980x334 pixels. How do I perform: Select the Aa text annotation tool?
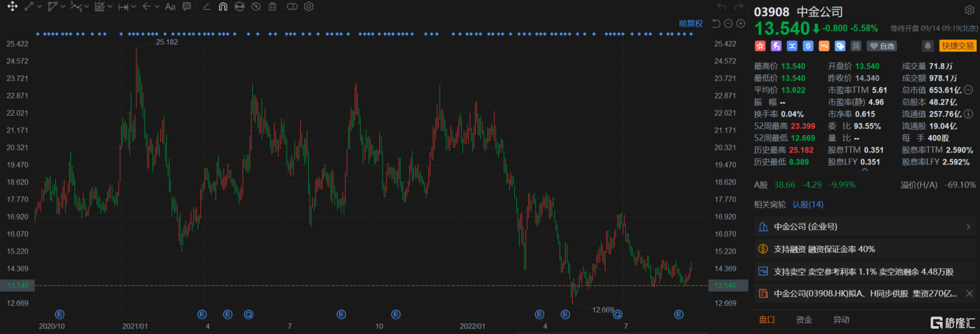point(170,7)
